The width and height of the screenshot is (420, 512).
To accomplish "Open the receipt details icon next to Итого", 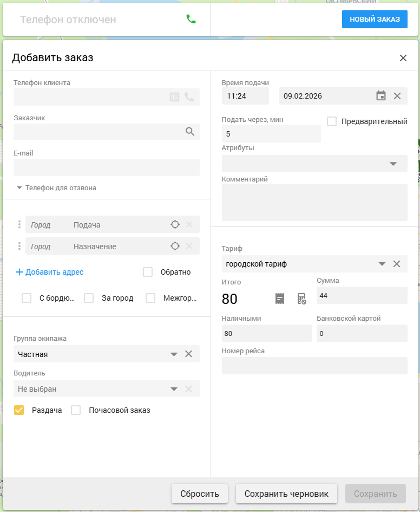I will tap(280, 299).
